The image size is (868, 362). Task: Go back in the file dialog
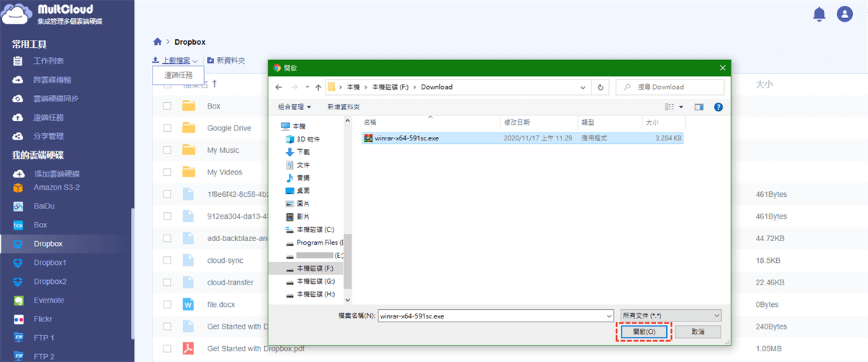tap(279, 87)
